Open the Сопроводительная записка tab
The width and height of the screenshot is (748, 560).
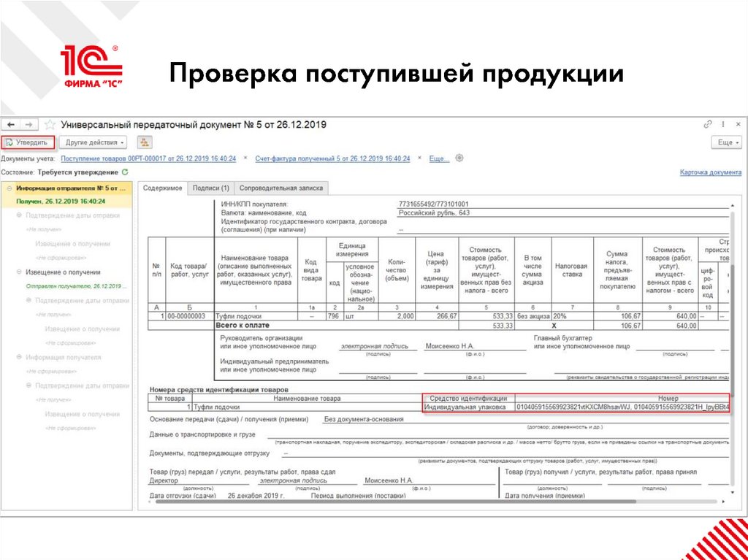[x=281, y=187]
